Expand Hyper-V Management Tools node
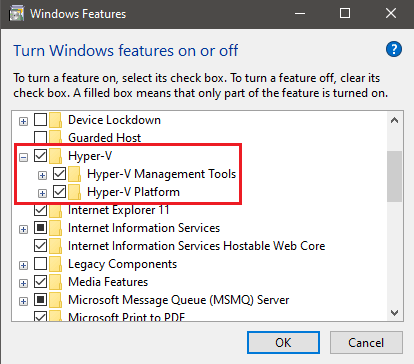The width and height of the screenshot is (414, 364). pos(42,175)
